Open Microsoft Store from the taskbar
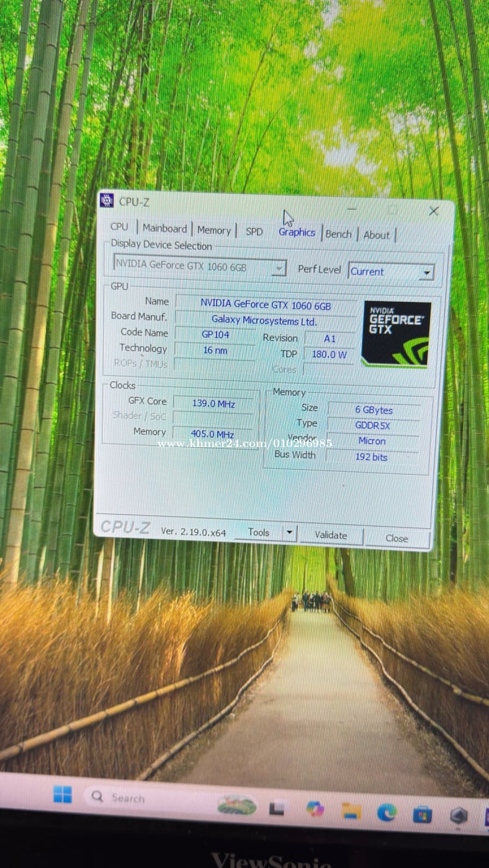The height and width of the screenshot is (868, 489). pyautogui.click(x=423, y=813)
